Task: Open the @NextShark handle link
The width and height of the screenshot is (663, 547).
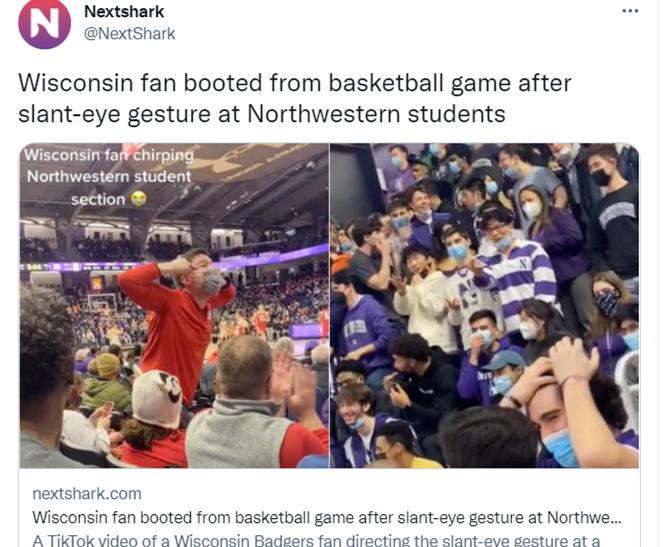Action: point(129,34)
